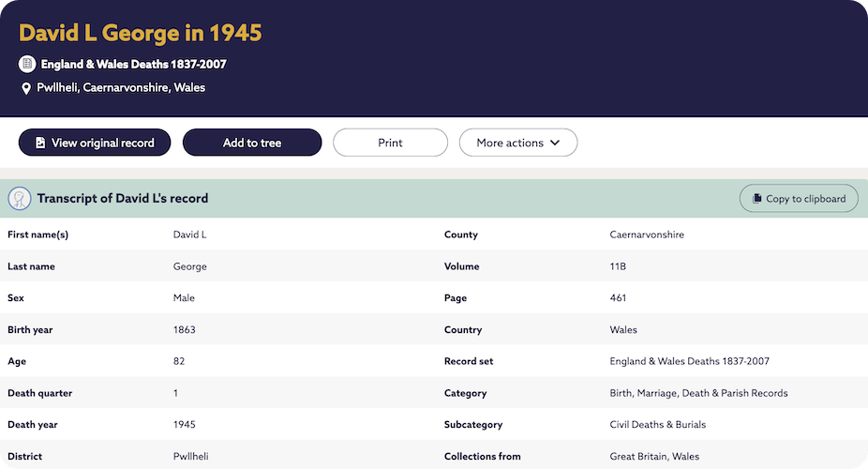Copy transcript to clipboard

click(799, 199)
